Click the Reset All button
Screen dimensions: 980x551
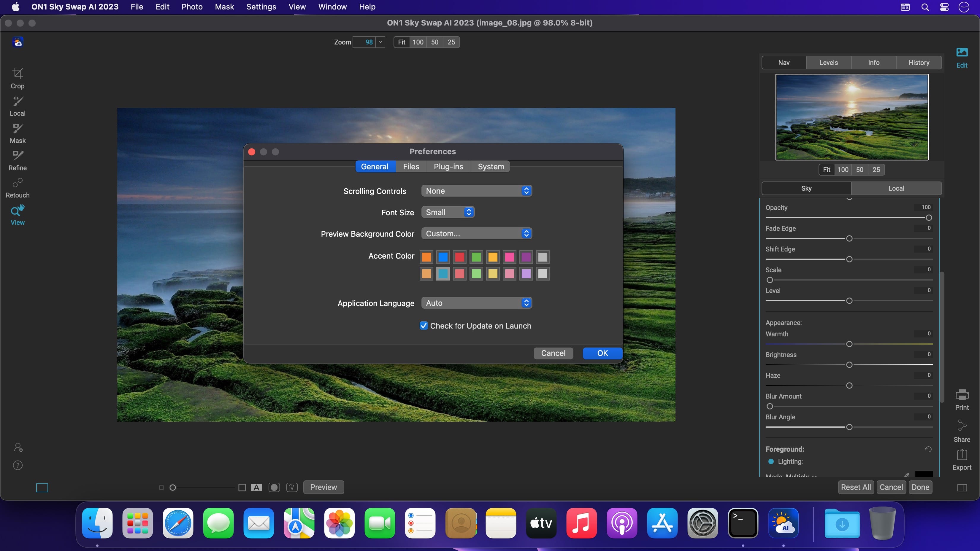(x=856, y=487)
